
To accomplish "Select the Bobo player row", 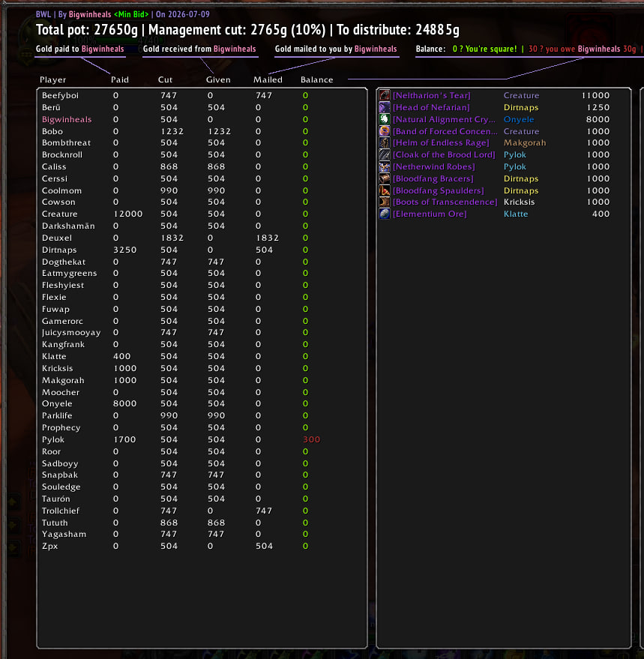I will [202, 131].
